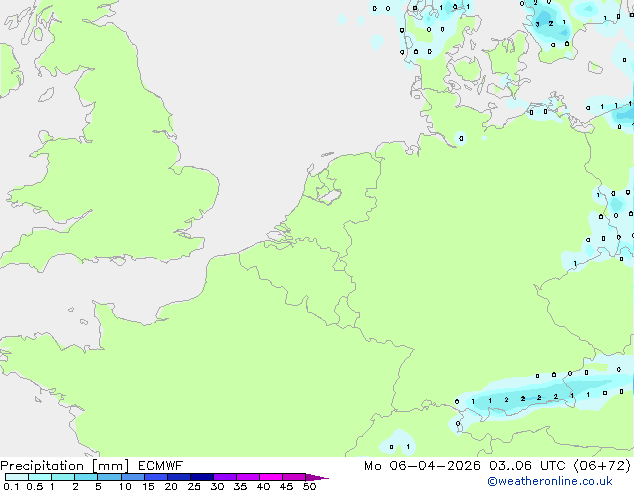Click the 1–2 mm legend color swatch
Viewport: 634px width, 490px height.
(x=63, y=477)
